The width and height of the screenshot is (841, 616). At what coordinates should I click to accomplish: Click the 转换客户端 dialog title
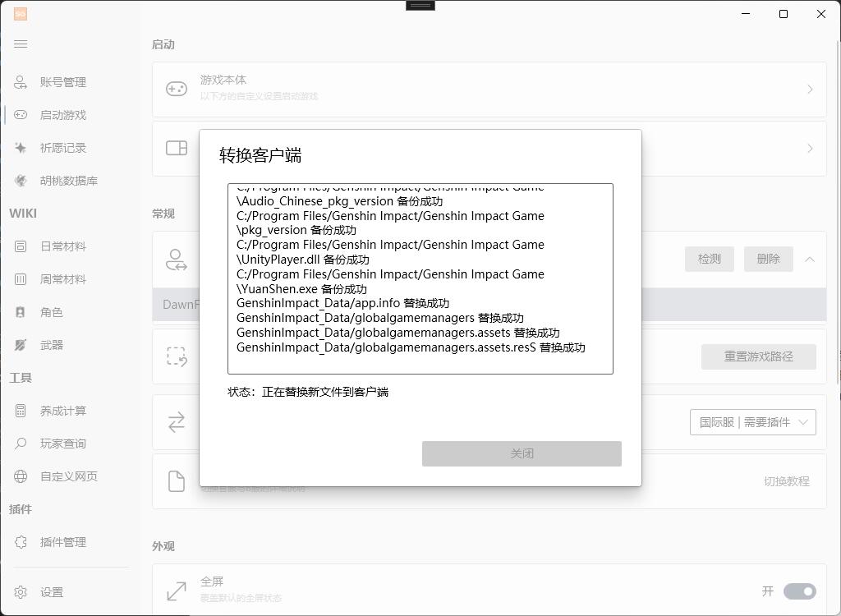(260, 155)
